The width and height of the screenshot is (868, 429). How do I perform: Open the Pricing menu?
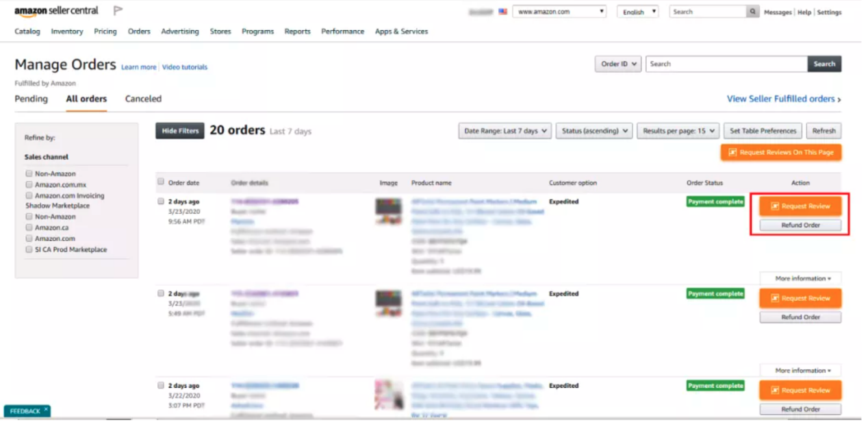[x=105, y=32]
